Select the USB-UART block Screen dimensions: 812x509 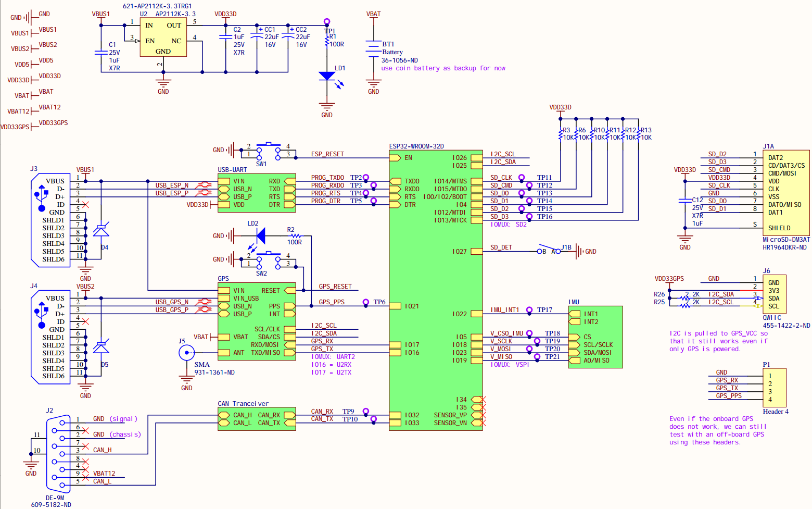(x=257, y=193)
